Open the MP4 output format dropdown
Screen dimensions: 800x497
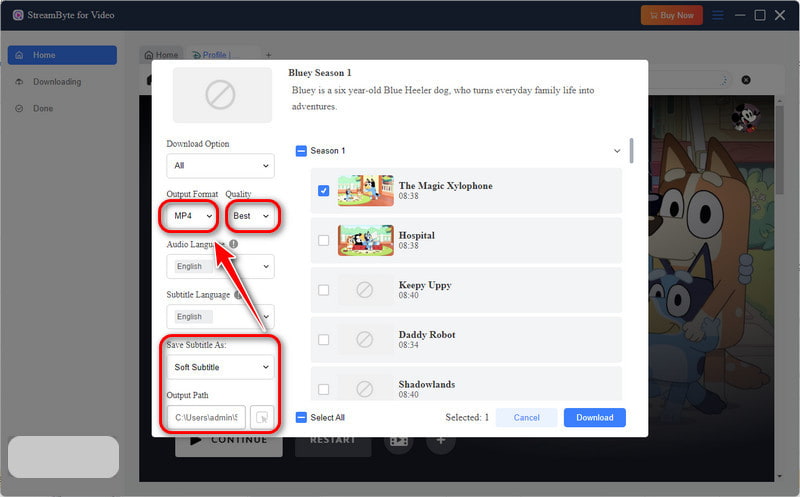(192, 216)
